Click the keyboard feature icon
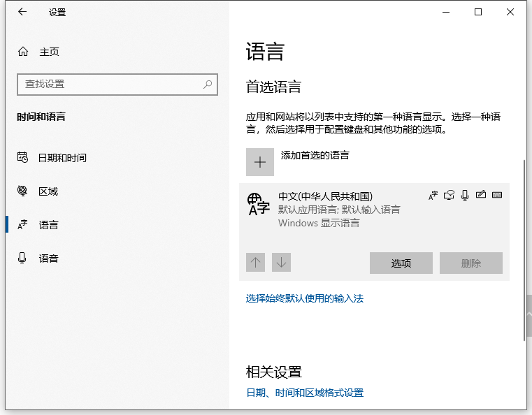The image size is (532, 415). click(x=497, y=195)
